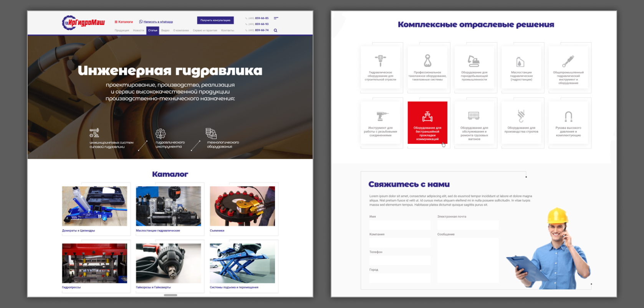Click the high-pressure hose Рукава icon
This screenshot has width=644, height=308.
pyautogui.click(x=568, y=116)
